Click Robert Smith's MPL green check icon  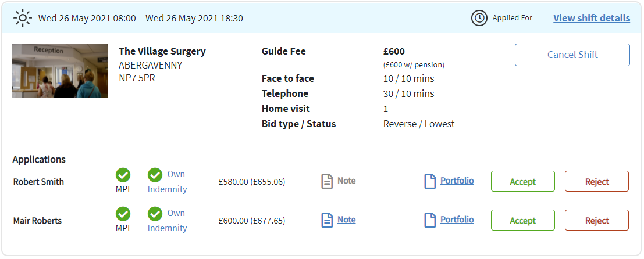click(x=123, y=175)
